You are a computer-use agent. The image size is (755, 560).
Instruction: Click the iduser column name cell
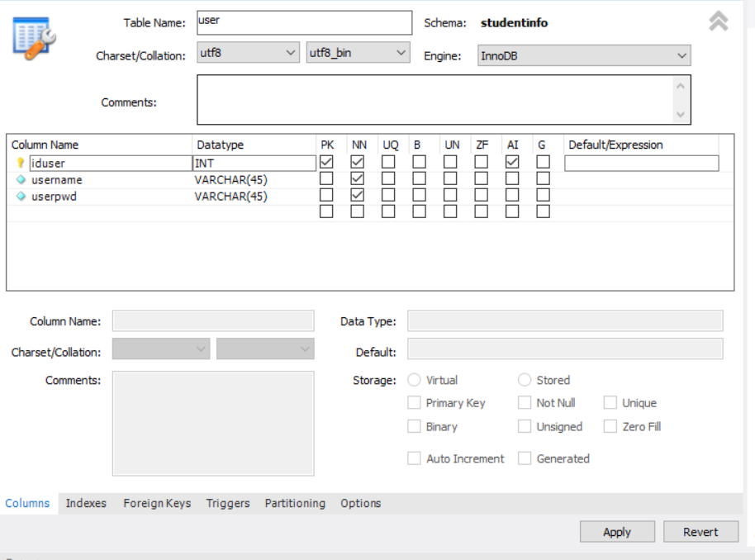(111, 164)
